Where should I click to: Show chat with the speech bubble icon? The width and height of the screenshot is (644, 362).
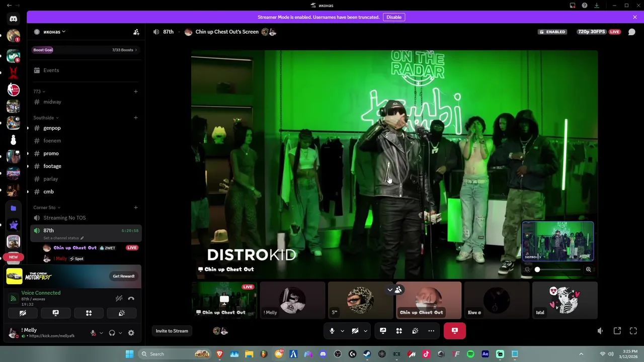(x=631, y=32)
